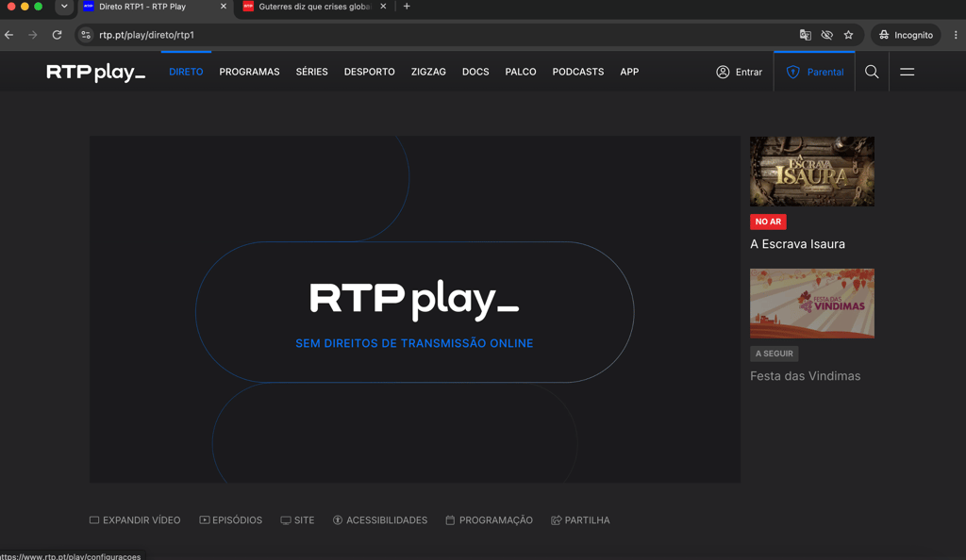Open a new browser tab
This screenshot has height=560, width=966.
pyautogui.click(x=407, y=7)
